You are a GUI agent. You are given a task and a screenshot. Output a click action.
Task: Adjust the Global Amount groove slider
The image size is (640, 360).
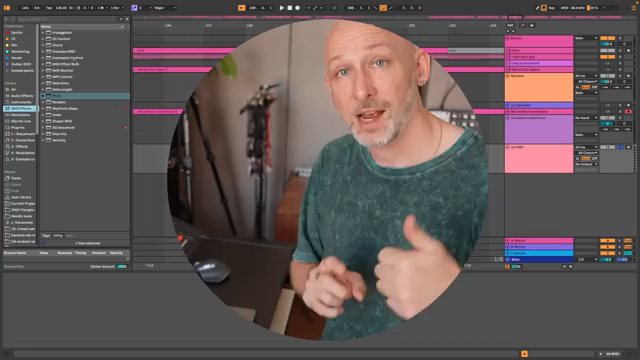(122, 267)
